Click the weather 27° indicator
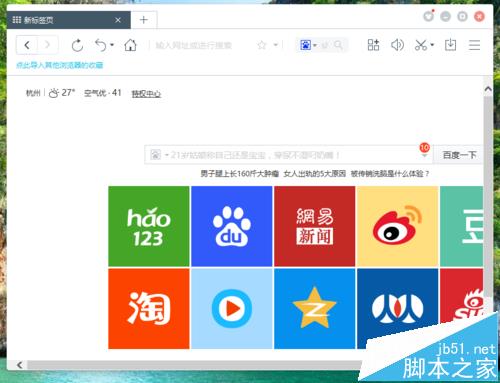The width and height of the screenshot is (500, 383). pyautogui.click(x=62, y=93)
